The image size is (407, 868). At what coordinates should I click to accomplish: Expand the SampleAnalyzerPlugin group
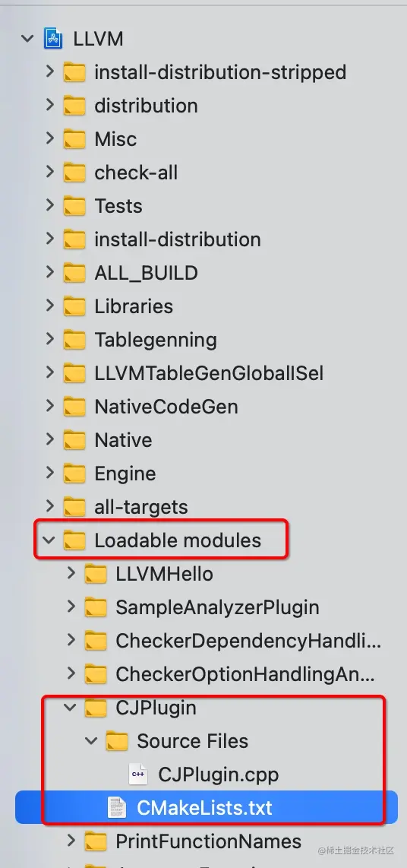(x=71, y=607)
